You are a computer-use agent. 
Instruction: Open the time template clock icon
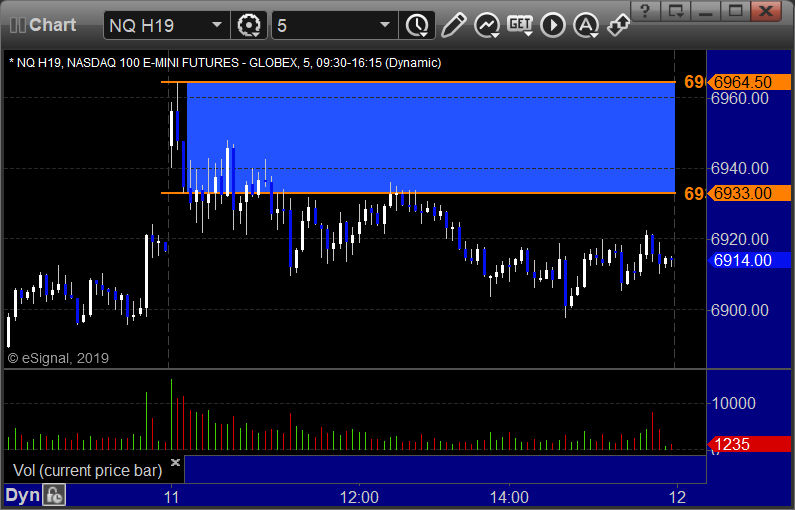point(417,25)
